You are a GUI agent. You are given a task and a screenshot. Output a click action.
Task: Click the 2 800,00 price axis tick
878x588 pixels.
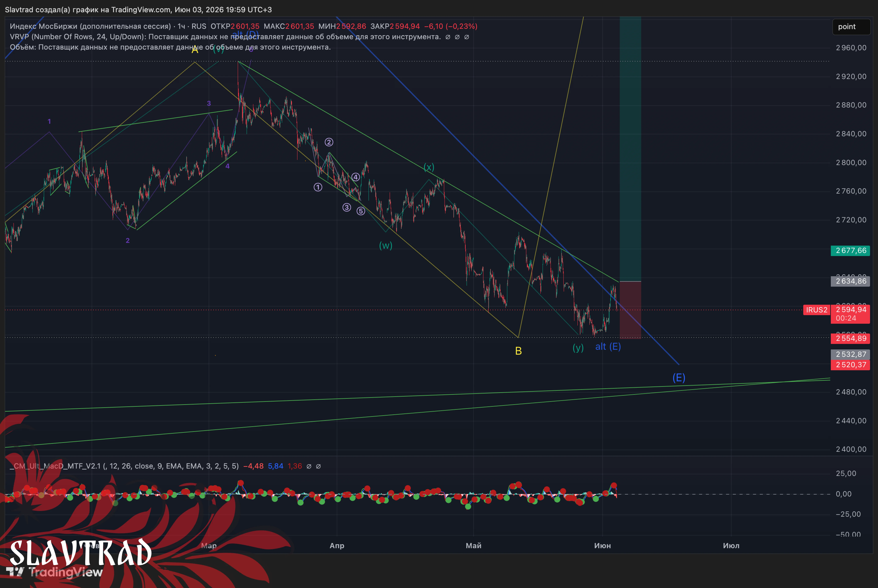coord(851,163)
